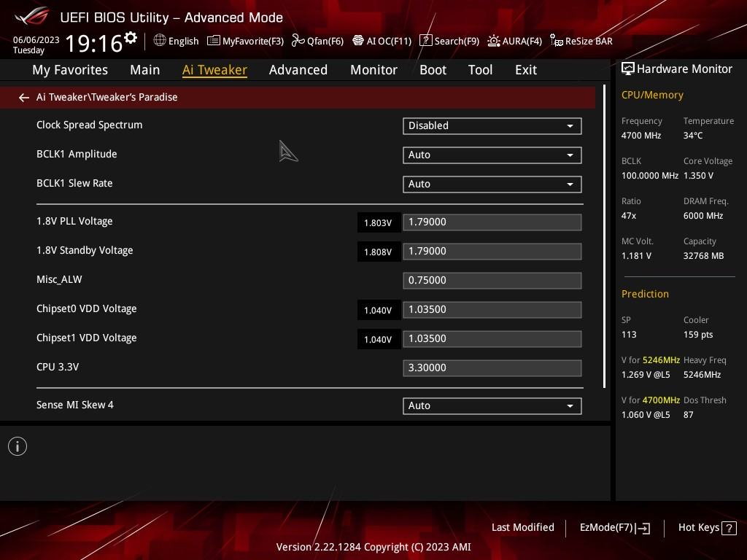
Task: Open the Monitor tab
Action: tap(373, 70)
